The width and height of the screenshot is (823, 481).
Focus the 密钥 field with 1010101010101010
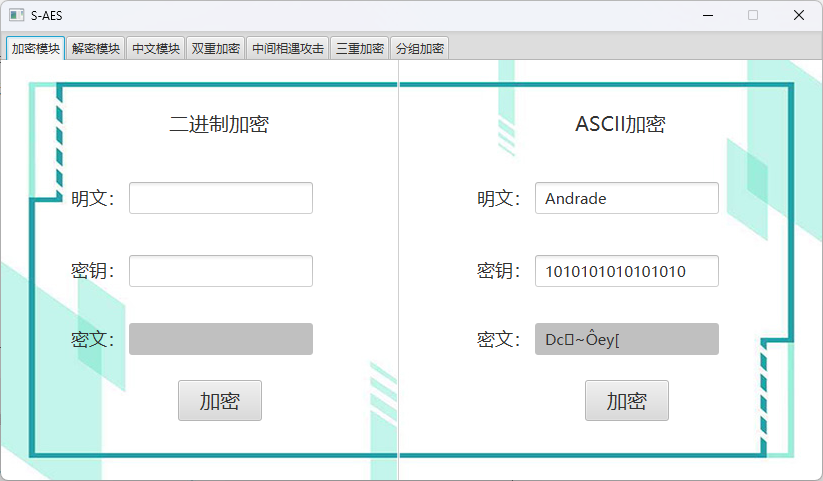(627, 271)
